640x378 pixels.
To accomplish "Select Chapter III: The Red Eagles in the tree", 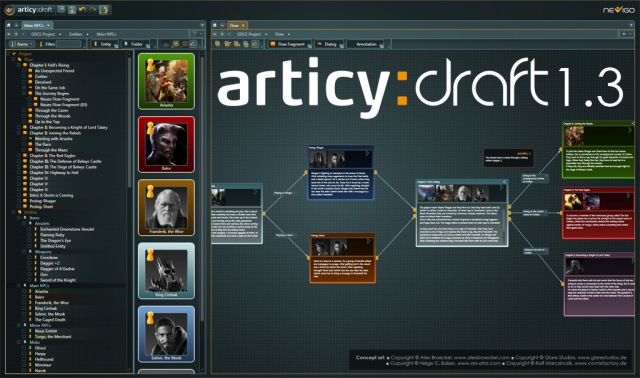I will (x=52, y=156).
